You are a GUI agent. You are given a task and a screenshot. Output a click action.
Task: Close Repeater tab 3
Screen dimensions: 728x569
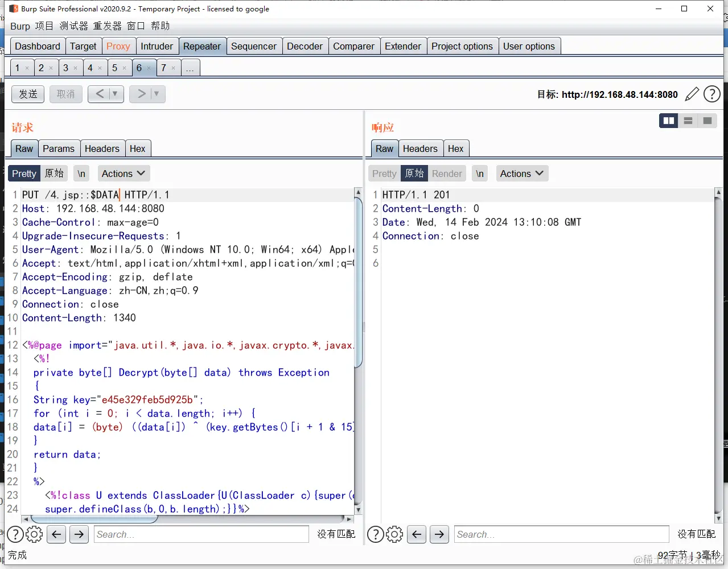coord(75,68)
